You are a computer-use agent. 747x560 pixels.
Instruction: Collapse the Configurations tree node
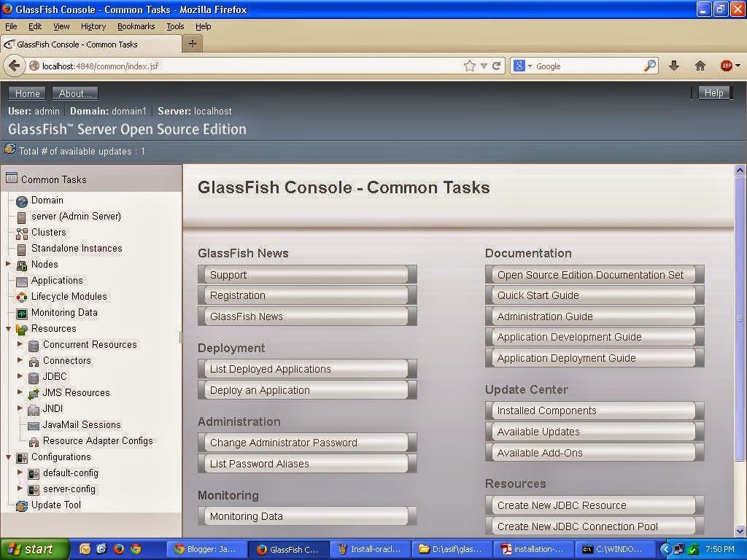click(8, 457)
